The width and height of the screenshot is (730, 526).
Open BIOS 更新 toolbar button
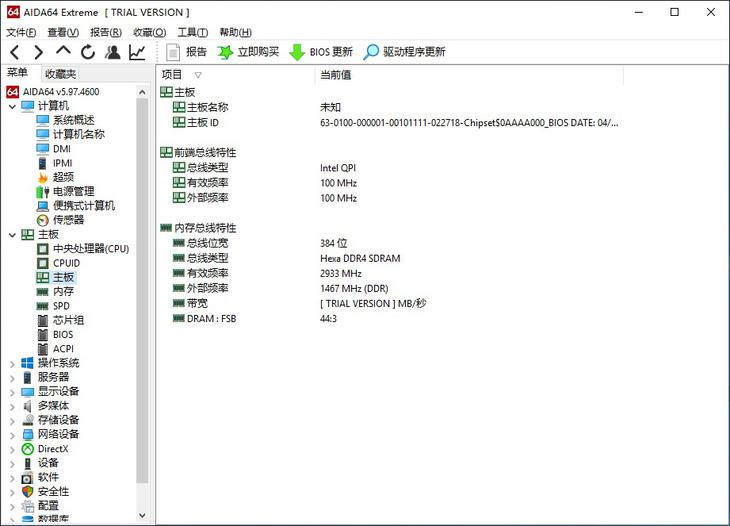coord(321,52)
